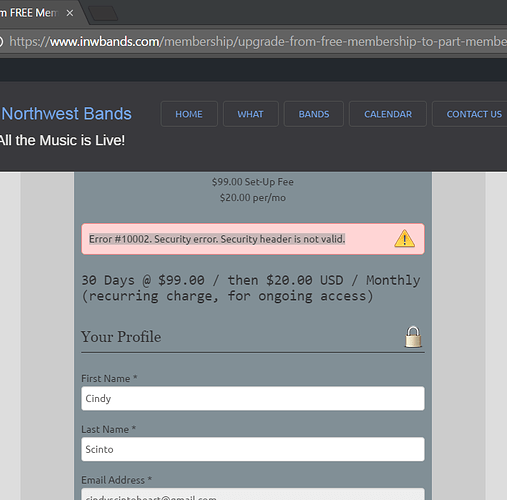The height and width of the screenshot is (500, 507).
Task: Click the Email Address label
Action: pos(117,480)
